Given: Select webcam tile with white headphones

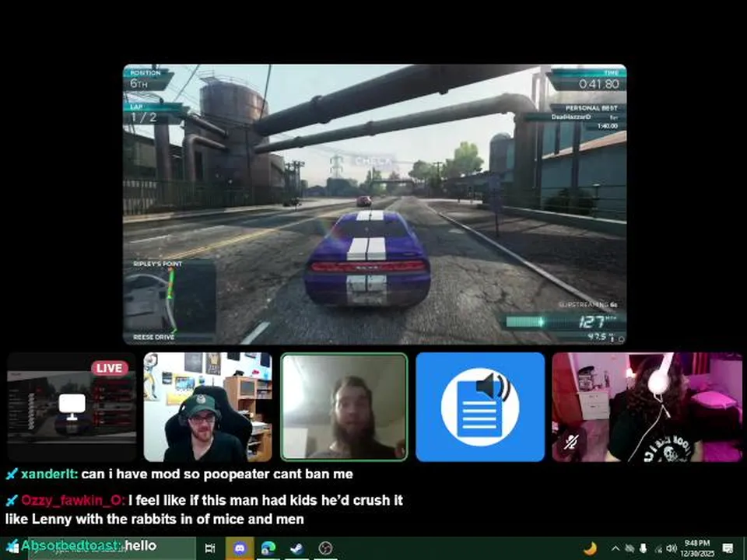Looking at the screenshot, I should (647, 407).
